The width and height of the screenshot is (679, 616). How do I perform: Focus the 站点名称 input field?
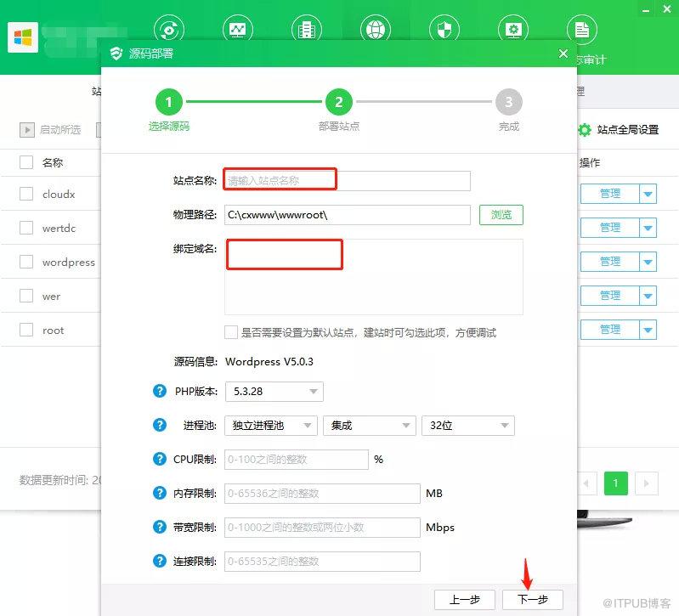(348, 180)
